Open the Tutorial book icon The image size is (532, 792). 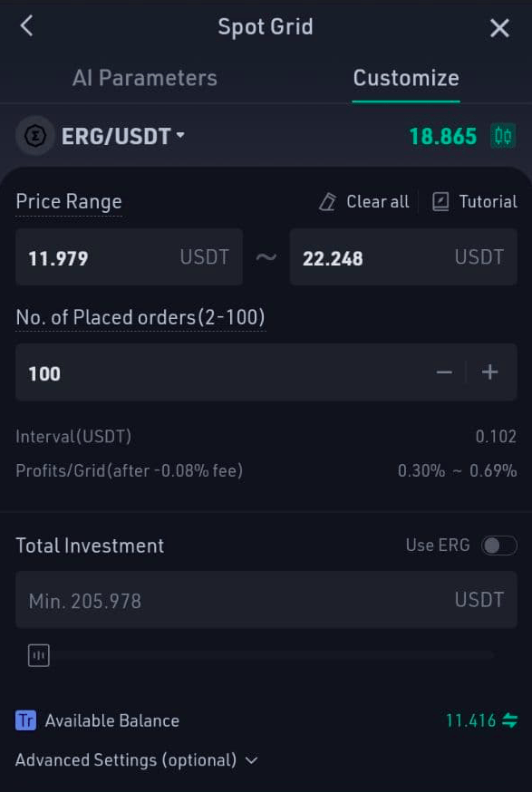tap(441, 201)
